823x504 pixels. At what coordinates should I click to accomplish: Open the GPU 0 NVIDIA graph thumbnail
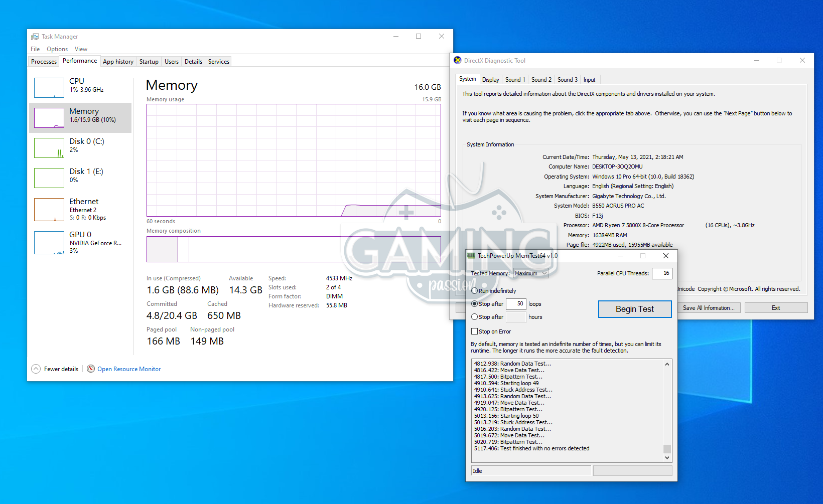[x=49, y=243]
